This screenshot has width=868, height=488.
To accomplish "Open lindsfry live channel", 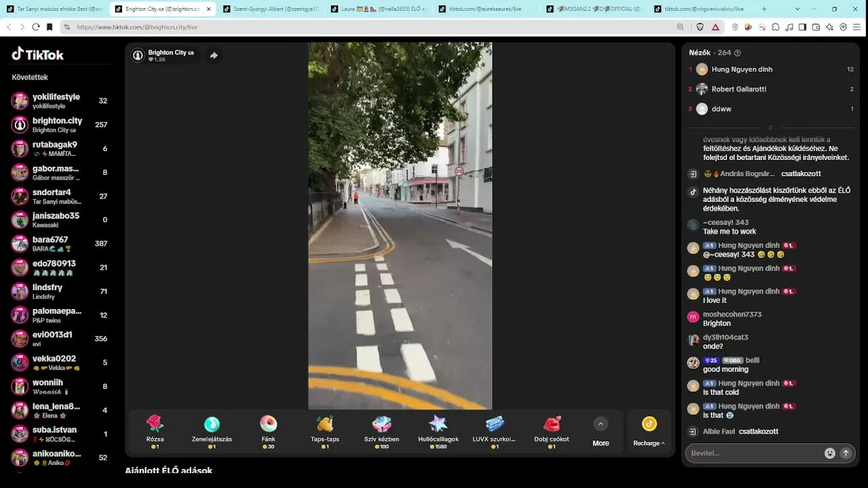I will click(x=60, y=291).
